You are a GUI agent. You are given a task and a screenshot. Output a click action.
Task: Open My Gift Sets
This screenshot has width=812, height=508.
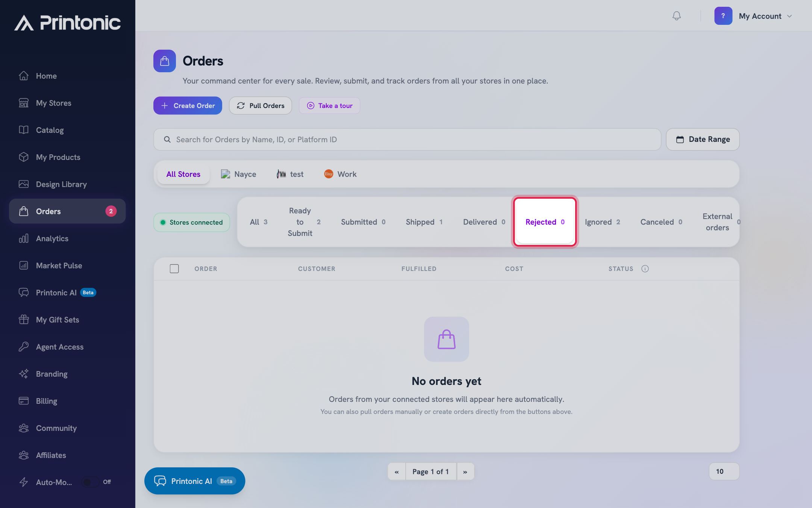pyautogui.click(x=67, y=320)
